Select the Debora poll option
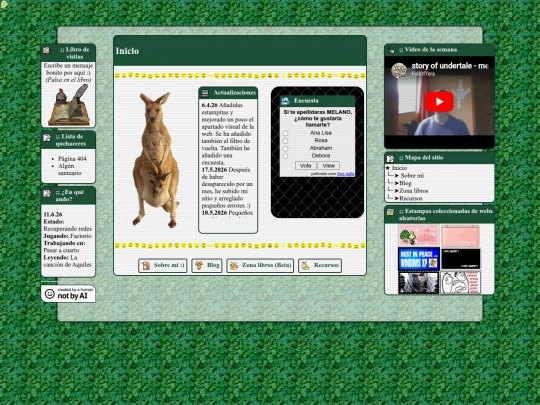The height and width of the screenshot is (405, 540). pyautogui.click(x=285, y=156)
